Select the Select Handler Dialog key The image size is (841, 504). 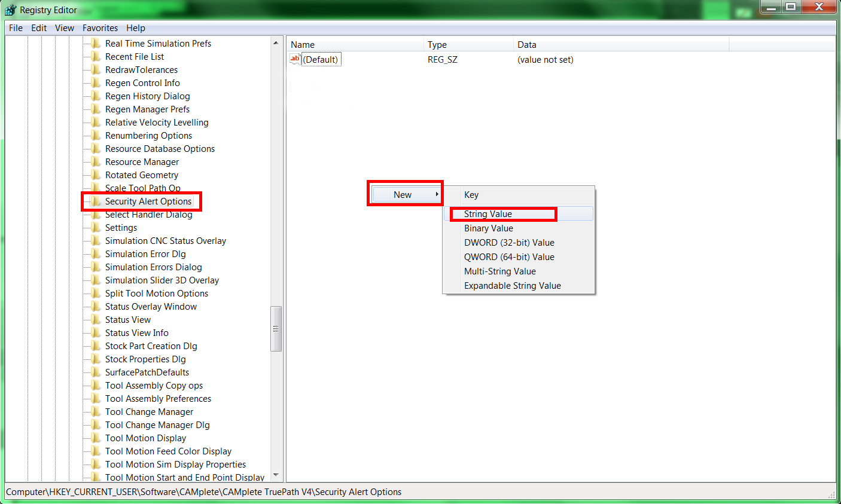coord(148,215)
